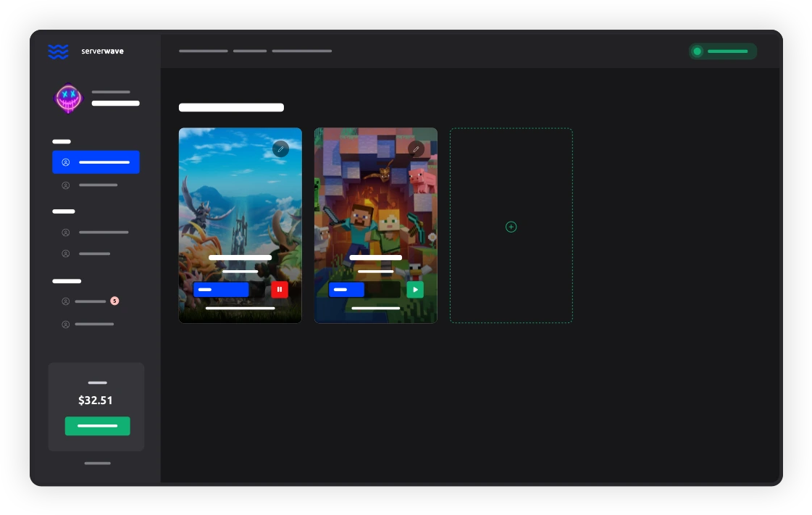This screenshot has width=812, height=515.
Task: Click the bottom-most sidebar user icon
Action: 66,325
